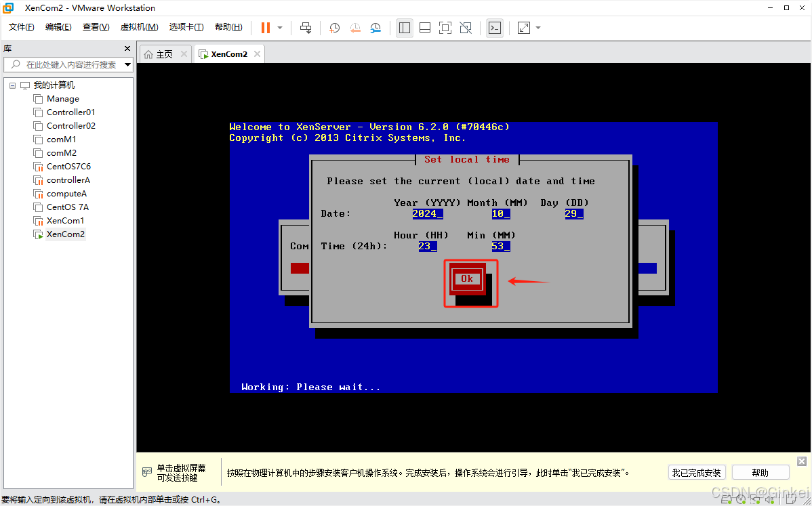Viewport: 812px width, 506px height.
Task: Click the network adapter status icon
Action: coord(756,500)
